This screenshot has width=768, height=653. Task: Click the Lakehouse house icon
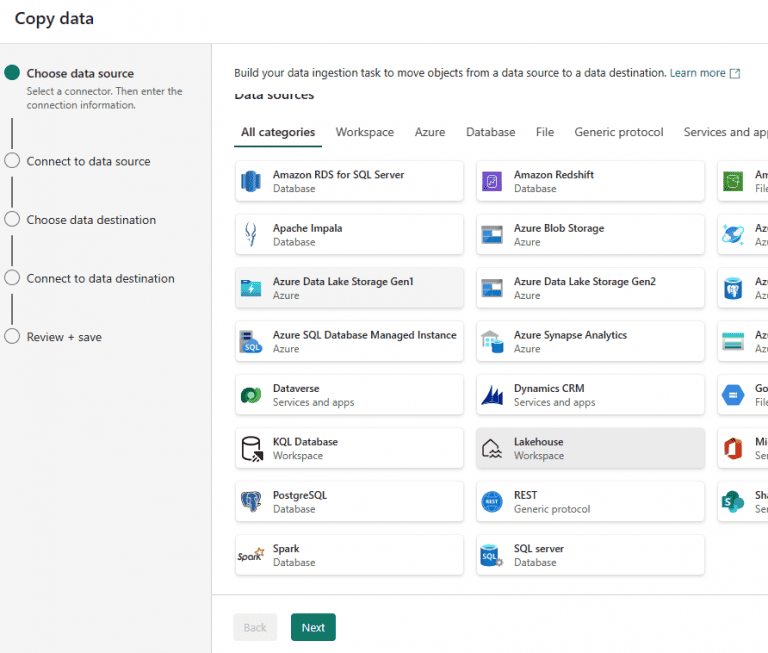click(x=492, y=448)
